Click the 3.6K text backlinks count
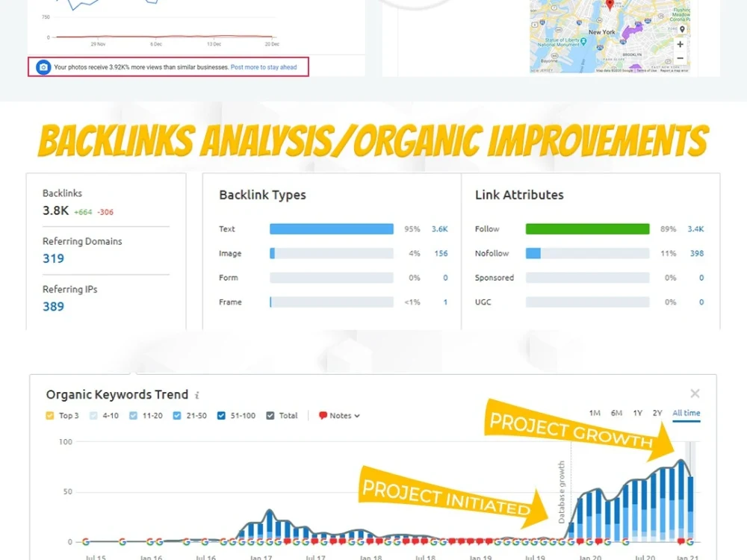 (439, 229)
